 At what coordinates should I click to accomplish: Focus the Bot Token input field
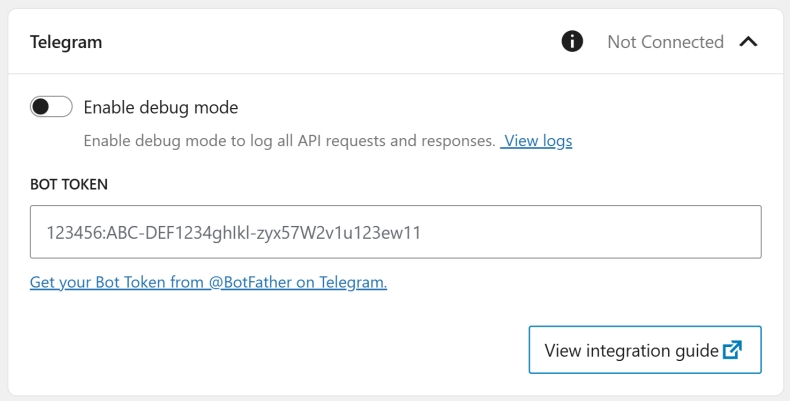point(395,232)
